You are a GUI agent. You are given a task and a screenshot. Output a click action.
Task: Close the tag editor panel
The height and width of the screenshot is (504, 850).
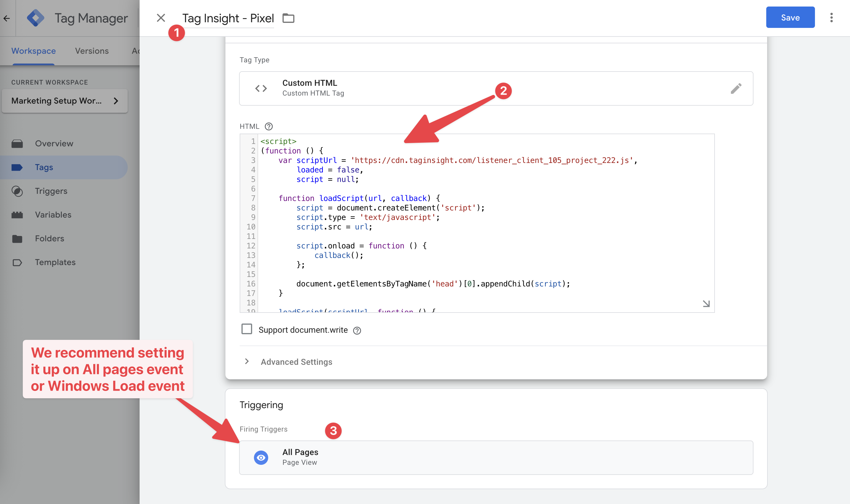(x=161, y=18)
